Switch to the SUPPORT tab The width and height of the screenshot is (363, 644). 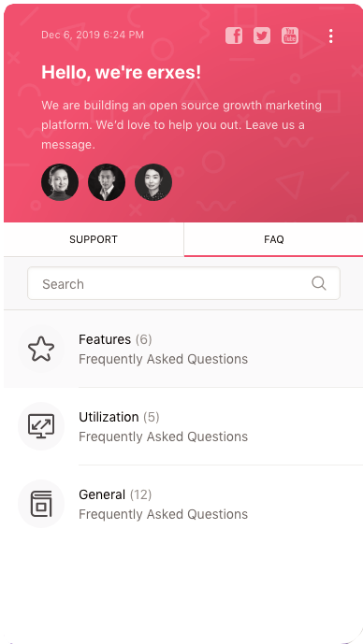[94, 239]
